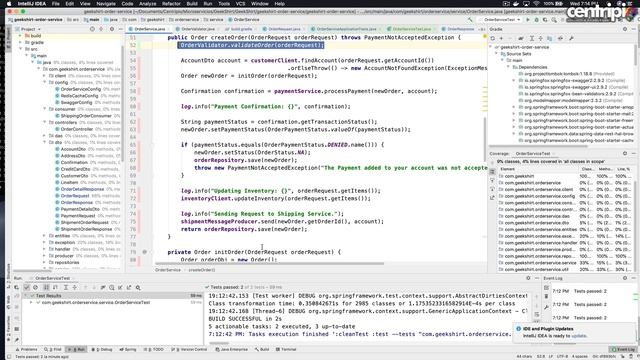
Task: Switch to OrderValidator.java editor tab
Action: (x=198, y=29)
